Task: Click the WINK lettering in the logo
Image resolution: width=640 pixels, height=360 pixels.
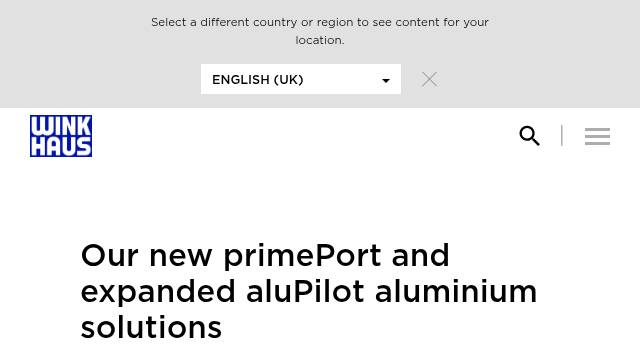Action: pyautogui.click(x=61, y=126)
